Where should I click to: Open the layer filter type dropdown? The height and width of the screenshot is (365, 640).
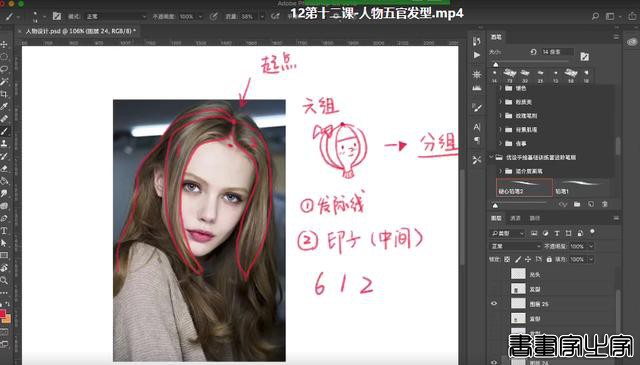tap(507, 233)
